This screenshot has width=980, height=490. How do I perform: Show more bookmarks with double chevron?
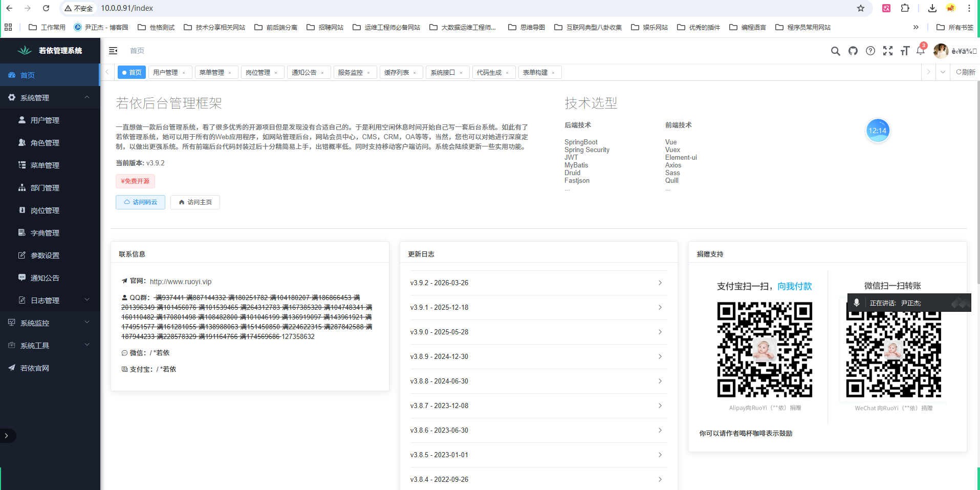pos(916,27)
